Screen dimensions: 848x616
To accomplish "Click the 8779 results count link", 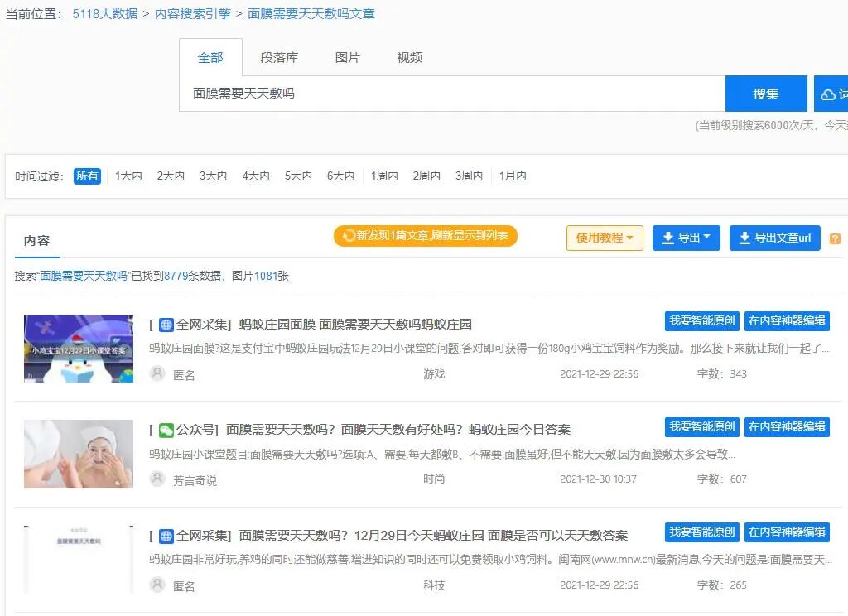I will pos(176,276).
